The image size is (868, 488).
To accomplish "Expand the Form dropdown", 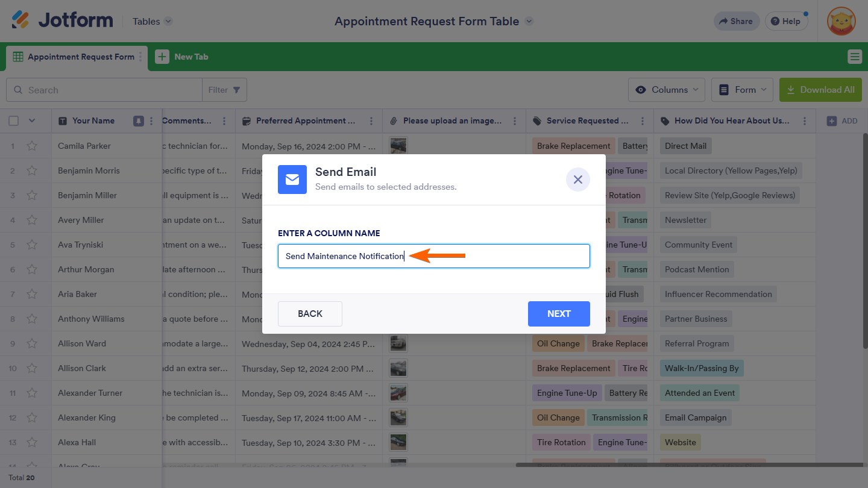I will tap(743, 90).
